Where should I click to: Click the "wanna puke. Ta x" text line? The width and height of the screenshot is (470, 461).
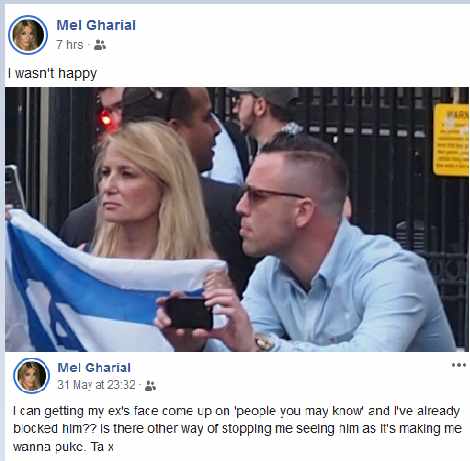[x=63, y=447]
